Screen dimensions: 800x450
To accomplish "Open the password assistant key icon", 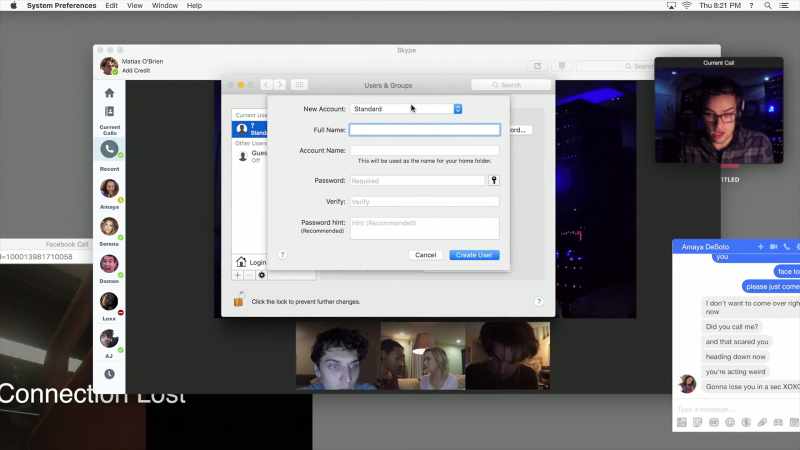I will [493, 180].
